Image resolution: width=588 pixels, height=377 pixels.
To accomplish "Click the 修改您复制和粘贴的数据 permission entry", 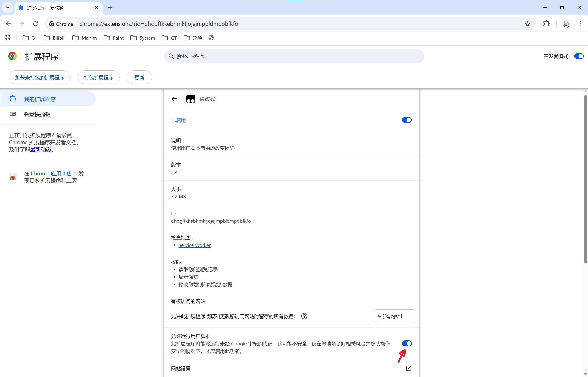I will [x=205, y=284].
